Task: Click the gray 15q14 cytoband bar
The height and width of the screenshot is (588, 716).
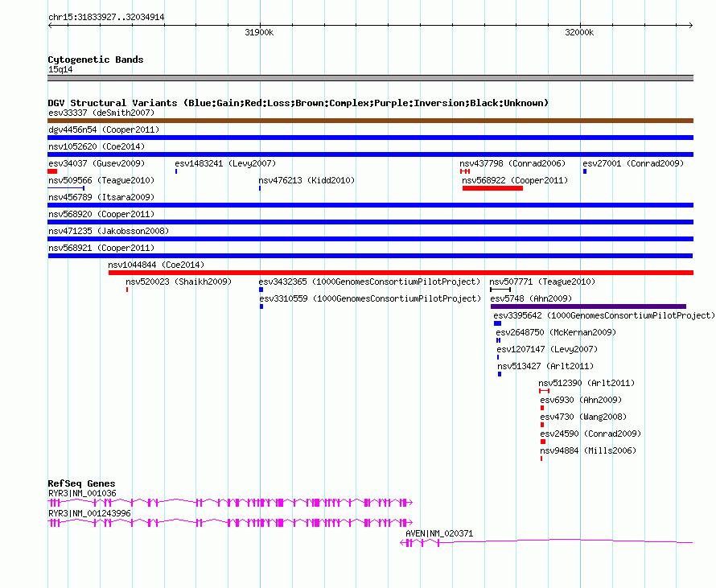Action: click(x=370, y=78)
